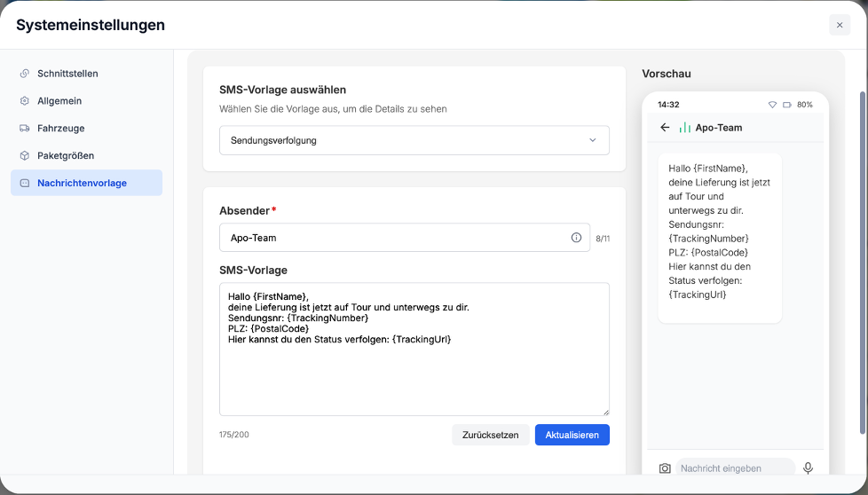Expand the template chevron arrow

(x=593, y=140)
